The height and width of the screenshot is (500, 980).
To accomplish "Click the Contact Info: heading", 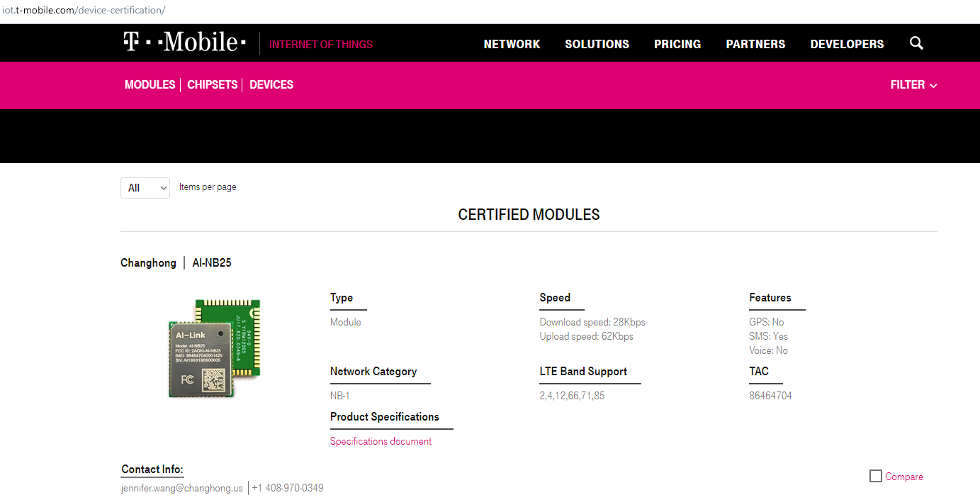I will click(x=152, y=469).
